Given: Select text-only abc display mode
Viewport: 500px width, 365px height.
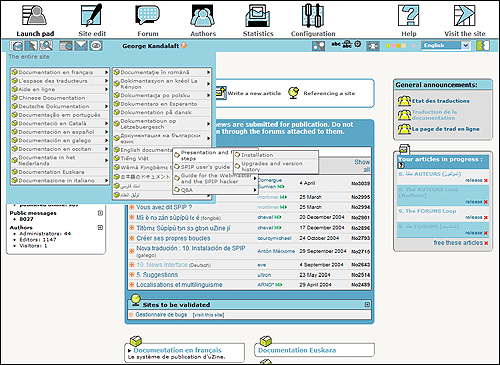Looking at the screenshot, I should [x=336, y=44].
